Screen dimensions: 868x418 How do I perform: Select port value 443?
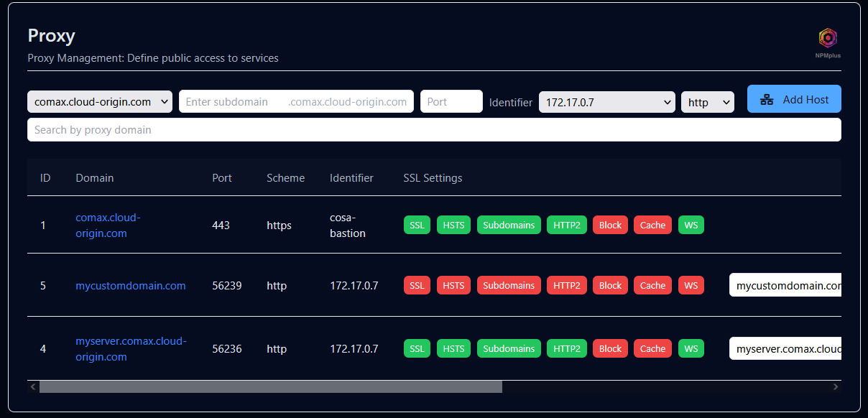click(221, 225)
